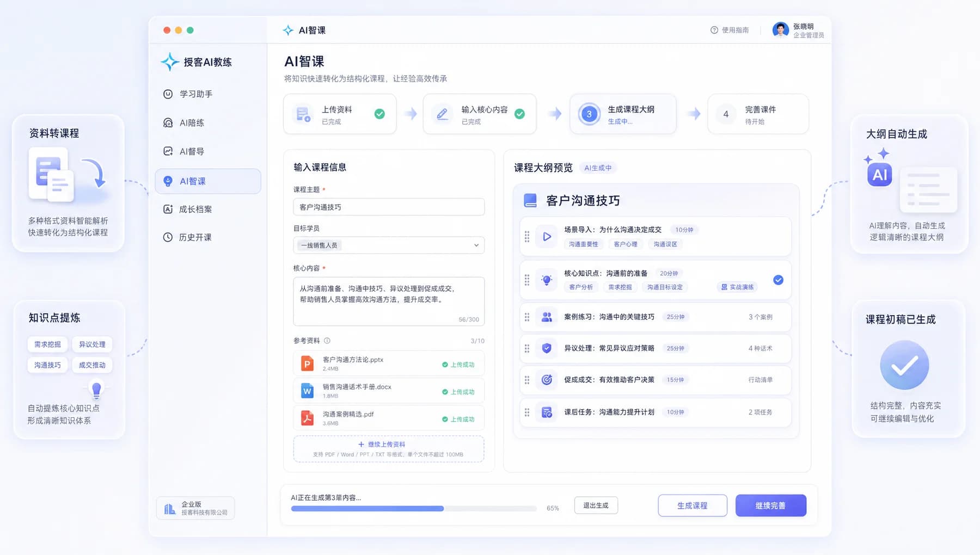The height and width of the screenshot is (555, 980).
Task: Click 继续上传资料 upload button
Action: click(x=389, y=449)
